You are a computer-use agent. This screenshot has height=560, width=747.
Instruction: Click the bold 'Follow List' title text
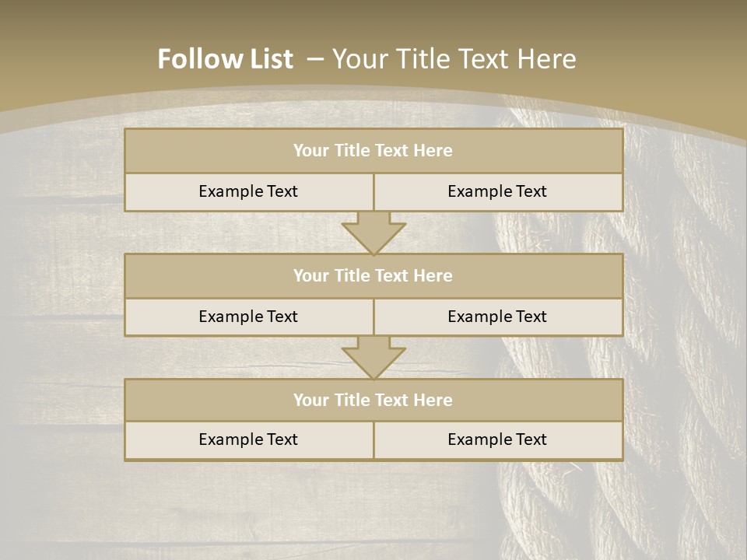point(225,59)
